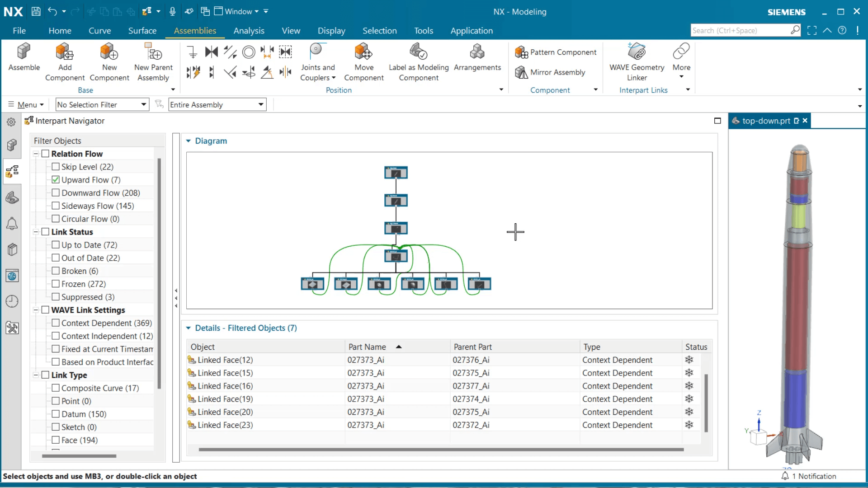Click the search magnifier icon
Viewport: 868px width, 488px height.
[x=795, y=30]
